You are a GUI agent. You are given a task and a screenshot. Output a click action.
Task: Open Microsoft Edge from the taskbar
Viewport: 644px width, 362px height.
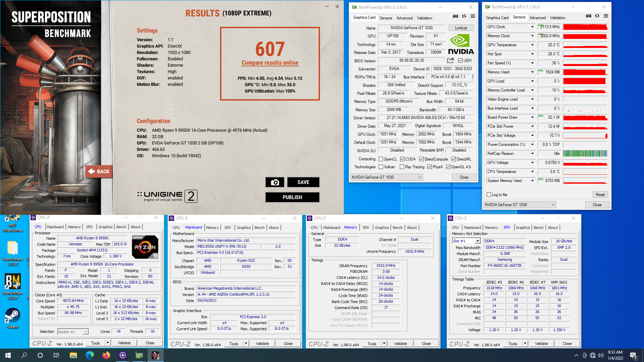pos(90,355)
